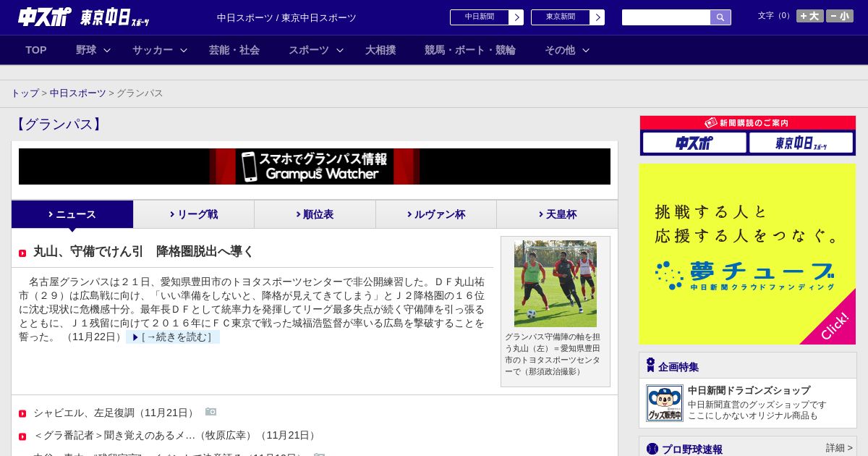Click the 【グランパス】 page heading
Image resolution: width=868 pixels, height=456 pixels.
[59, 124]
